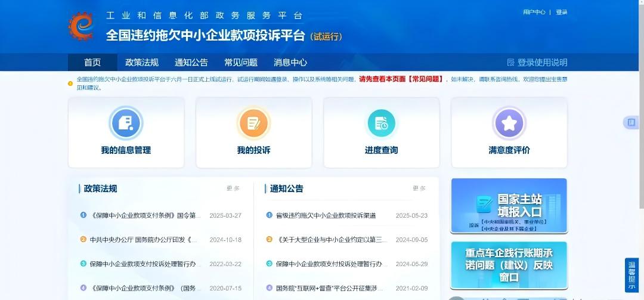Open the 温馨提示 side tab
644x300 pixels.
[631, 275]
